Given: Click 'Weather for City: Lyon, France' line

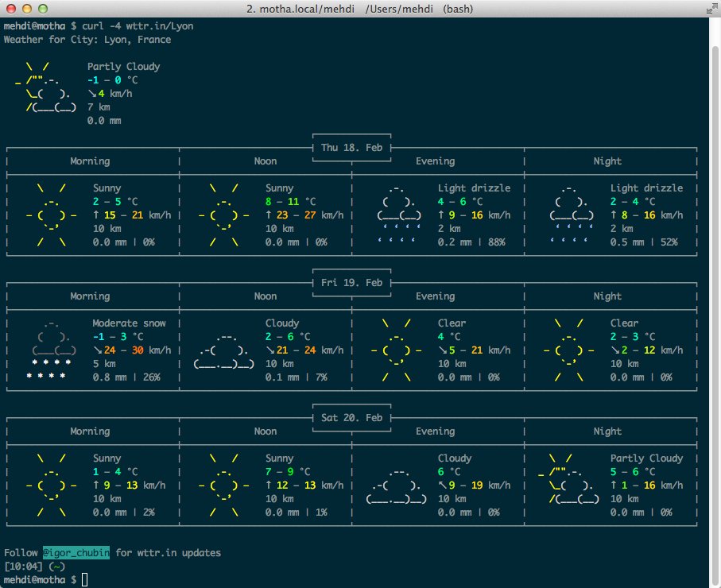Looking at the screenshot, I should 87,40.
